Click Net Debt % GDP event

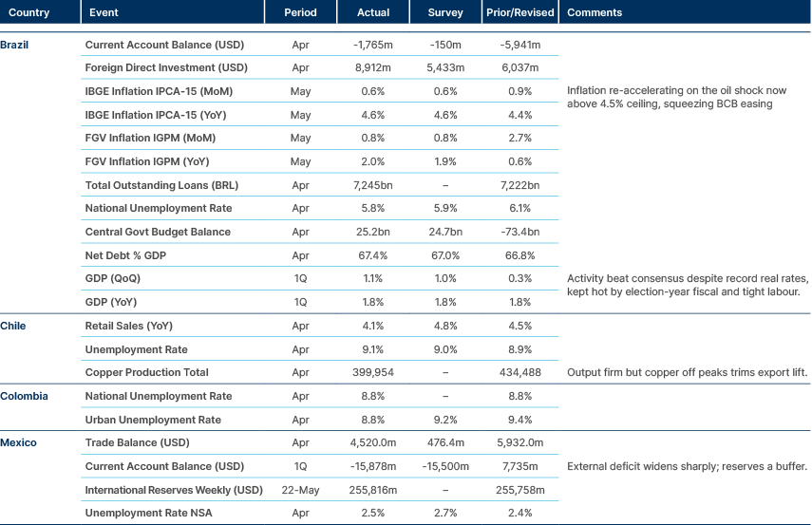coord(125,255)
